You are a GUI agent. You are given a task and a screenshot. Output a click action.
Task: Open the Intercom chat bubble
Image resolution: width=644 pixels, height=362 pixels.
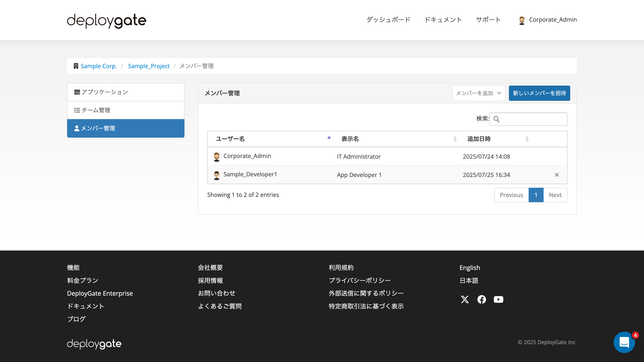tap(624, 342)
